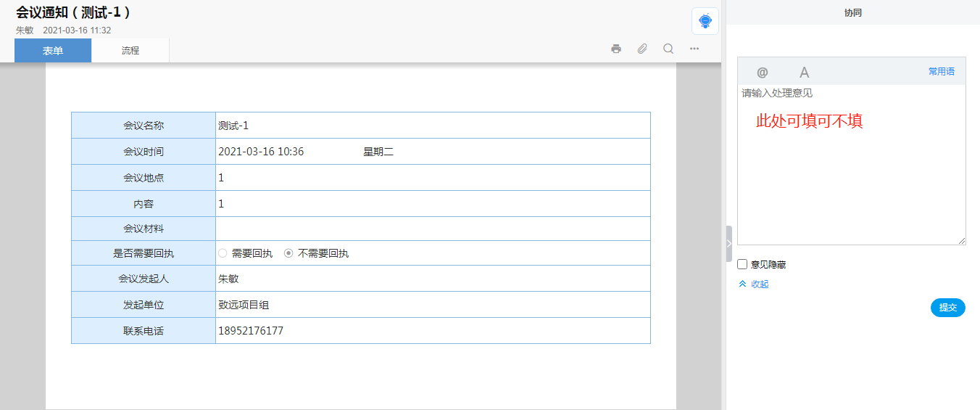Select the 需要回执 radio button
The width and height of the screenshot is (980, 410).
coord(223,253)
